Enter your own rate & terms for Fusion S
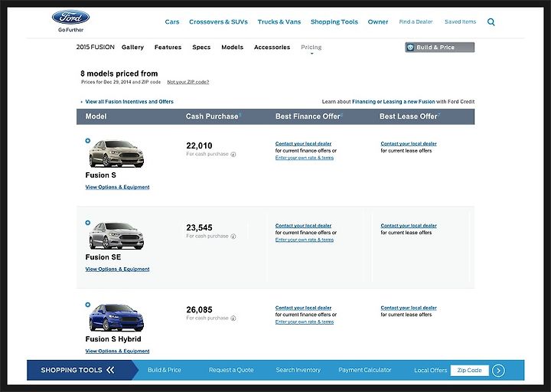551x392 pixels. [x=305, y=158]
